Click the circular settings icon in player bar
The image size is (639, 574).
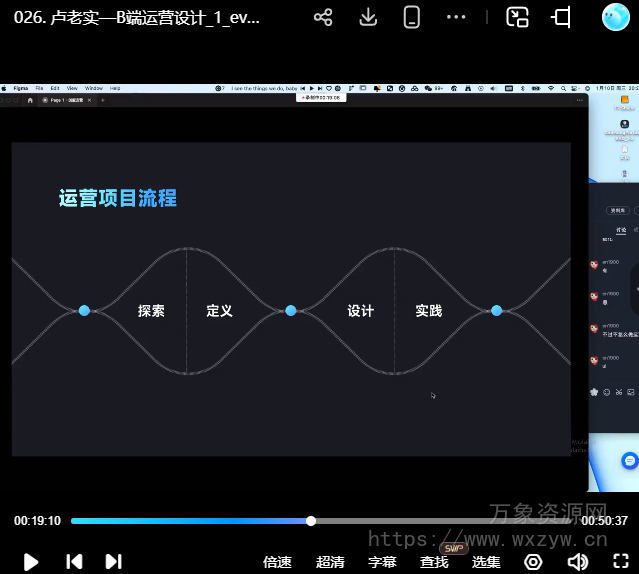point(533,562)
